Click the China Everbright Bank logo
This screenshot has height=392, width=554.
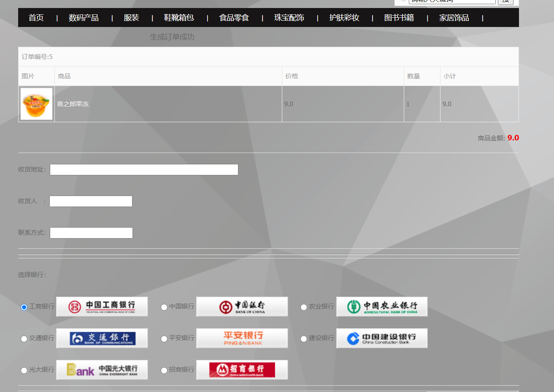tap(102, 370)
